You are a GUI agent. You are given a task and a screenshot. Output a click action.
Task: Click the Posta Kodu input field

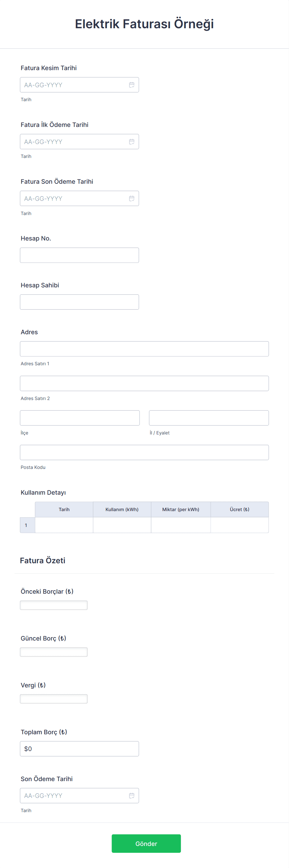144,452
